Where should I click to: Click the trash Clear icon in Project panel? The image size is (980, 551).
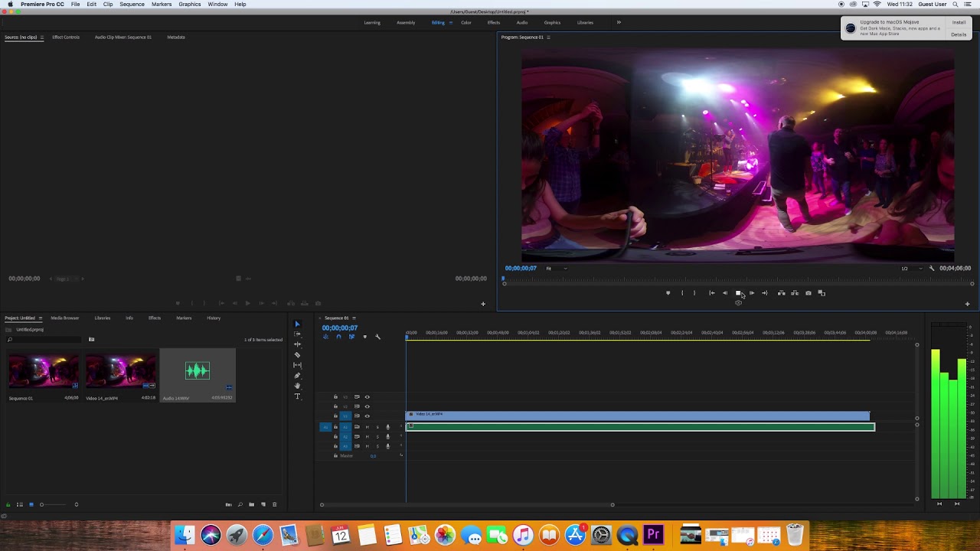[x=275, y=504]
